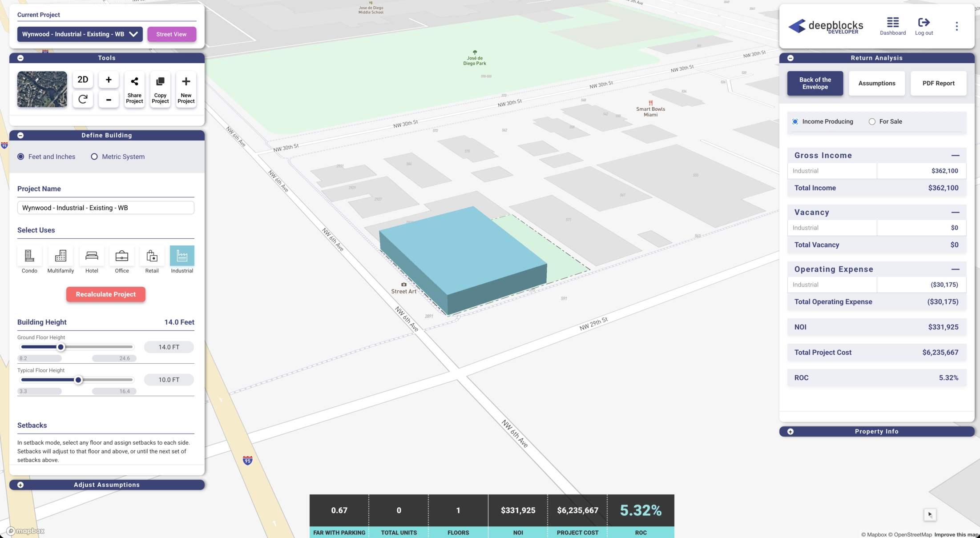Click the José de Diego Park marker

(475, 52)
